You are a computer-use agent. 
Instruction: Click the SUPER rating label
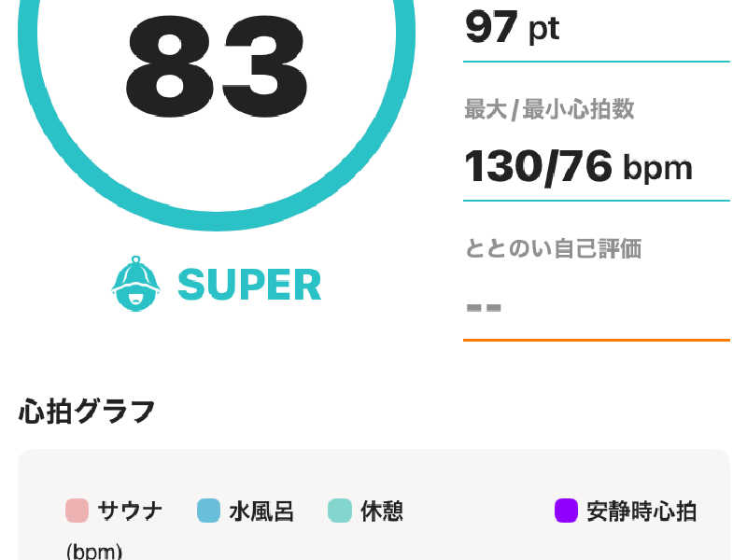pyautogui.click(x=249, y=285)
